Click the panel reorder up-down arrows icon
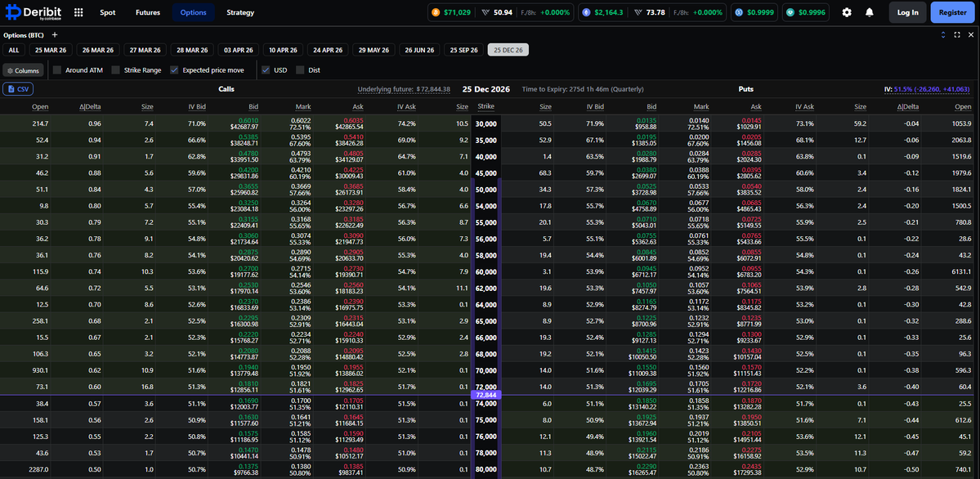The image size is (980, 479). [943, 35]
